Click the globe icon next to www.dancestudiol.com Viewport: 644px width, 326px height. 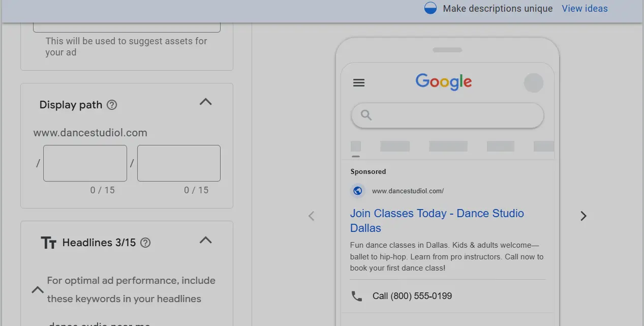tap(357, 191)
